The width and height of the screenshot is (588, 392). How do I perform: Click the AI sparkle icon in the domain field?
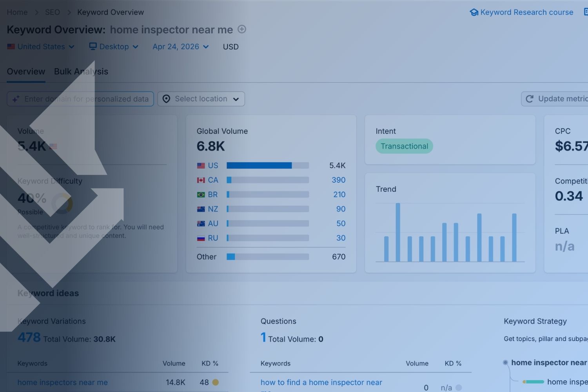[x=16, y=99]
